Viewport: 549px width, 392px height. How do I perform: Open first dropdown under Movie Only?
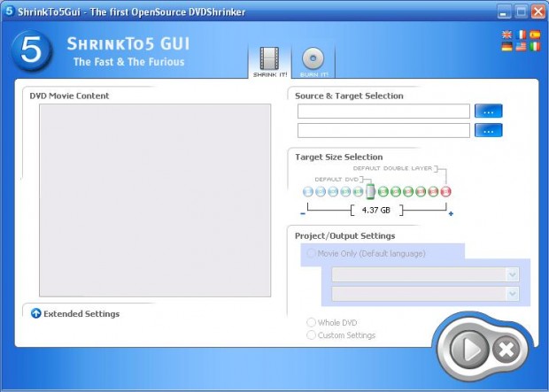(x=425, y=274)
